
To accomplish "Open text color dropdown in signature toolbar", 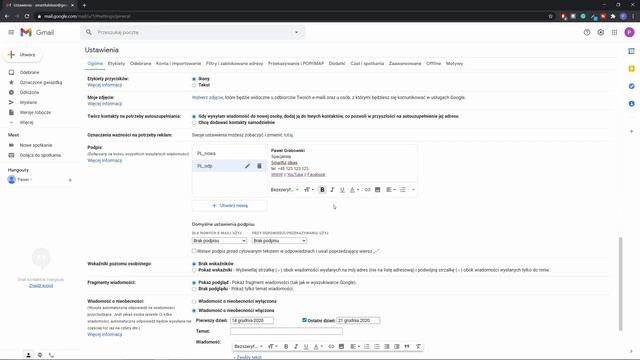I will coord(354,189).
